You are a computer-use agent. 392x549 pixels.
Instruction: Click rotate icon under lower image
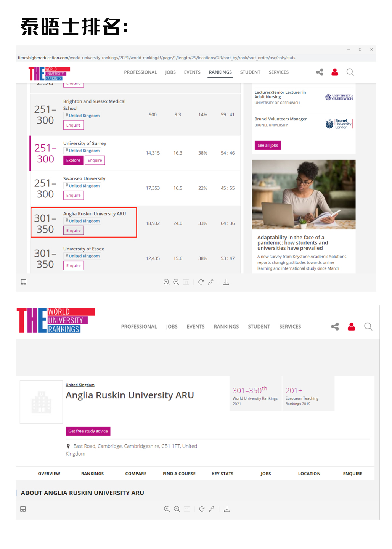202,509
